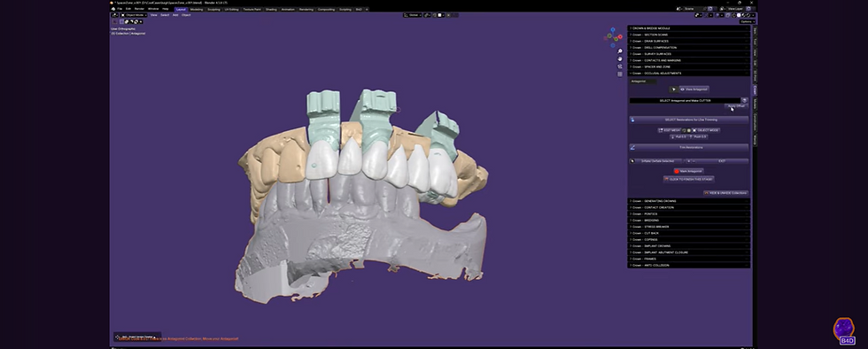Expand the CROWN & BRIDGE MODULE panel

point(689,27)
